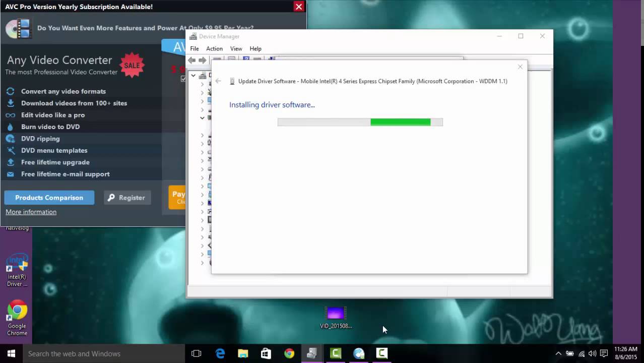
Task: Show hidden system tray icons
Action: click(x=558, y=353)
